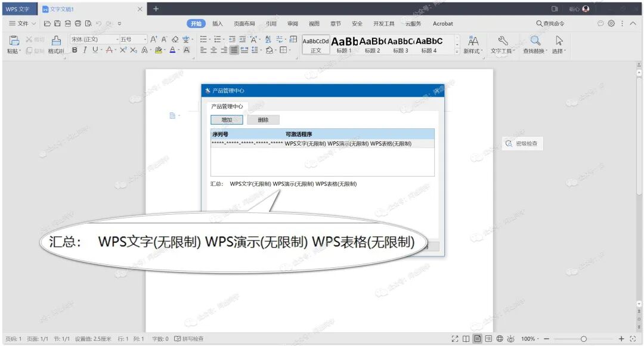Screen dimensions: 644x346
Task: Select the serial number row in list
Action: (x=323, y=143)
